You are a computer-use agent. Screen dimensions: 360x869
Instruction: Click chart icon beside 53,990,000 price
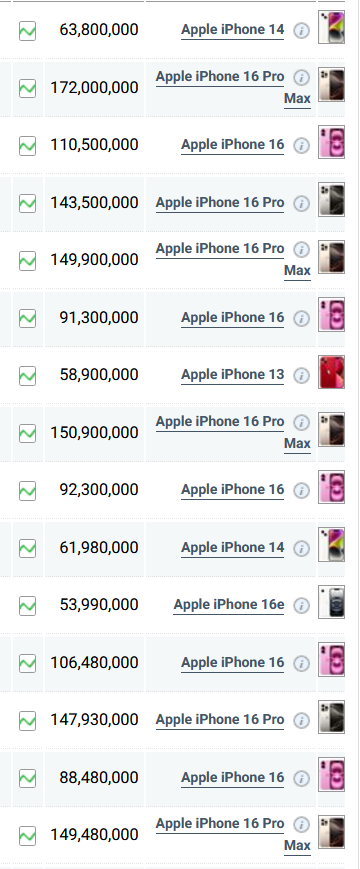coord(27,605)
